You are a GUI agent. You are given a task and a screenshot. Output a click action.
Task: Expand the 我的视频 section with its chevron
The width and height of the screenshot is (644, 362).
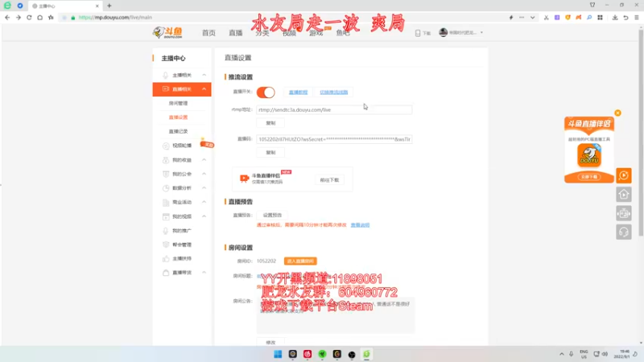[204, 216]
